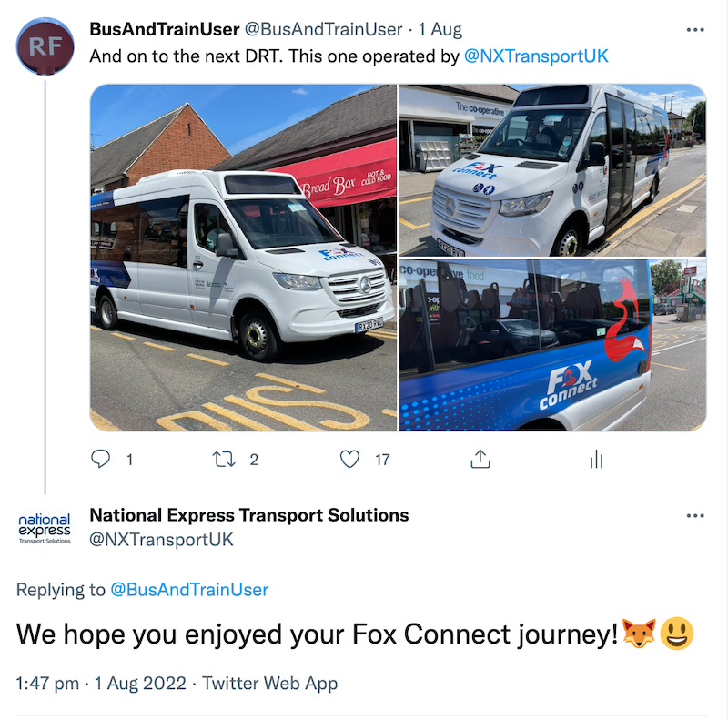Open the @BusAndTrainUser replying-to link
This screenshot has width=728, height=720.
tap(189, 590)
